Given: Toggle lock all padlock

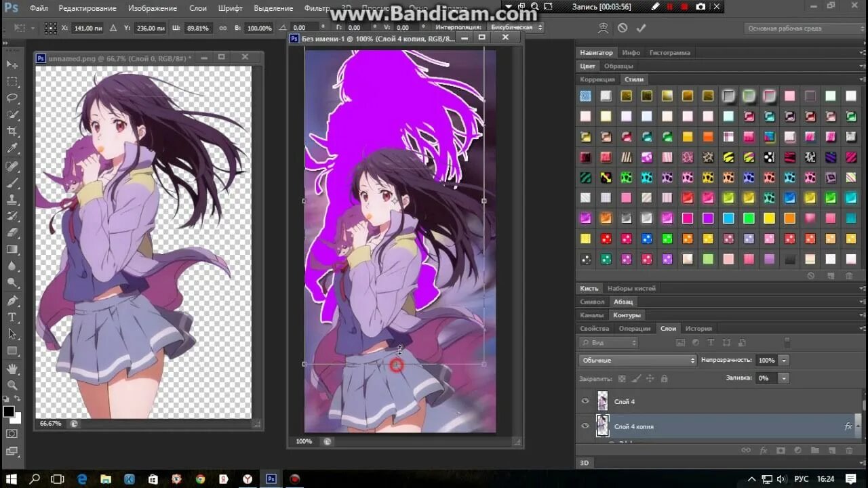Looking at the screenshot, I should pyautogui.click(x=664, y=379).
